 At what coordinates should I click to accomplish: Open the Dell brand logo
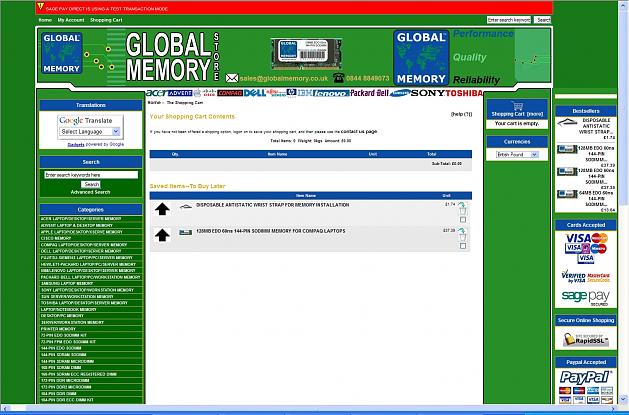255,93
